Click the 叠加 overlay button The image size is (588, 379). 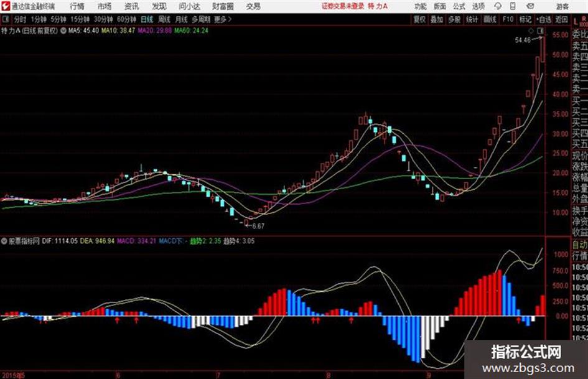click(x=437, y=19)
